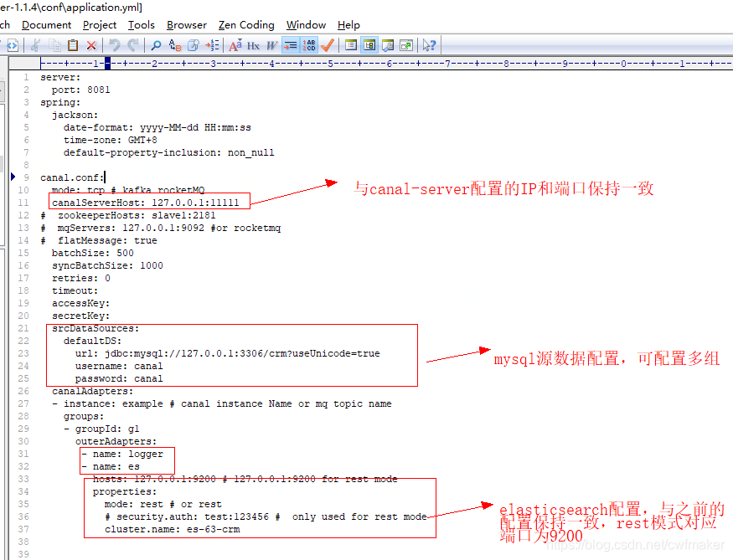Image resolution: width=733 pixels, height=560 pixels.
Task: Click the line 'batchSize: 500'
Action: pos(92,253)
